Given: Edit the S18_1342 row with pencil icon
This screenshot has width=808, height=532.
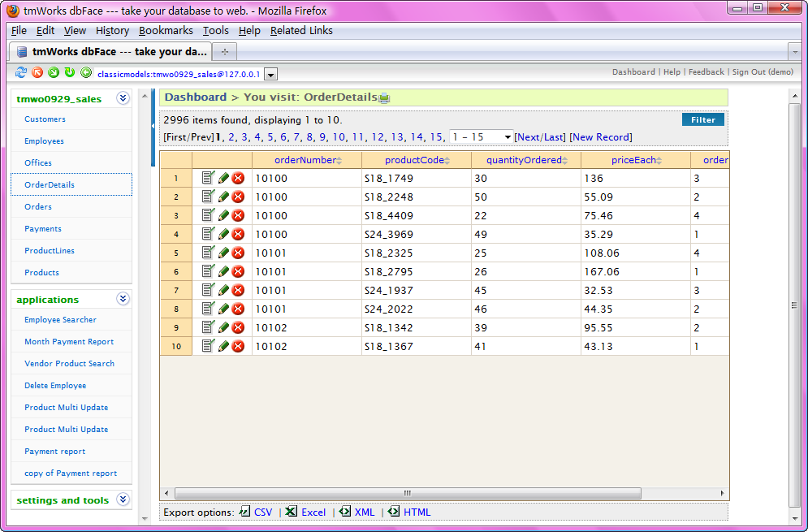Looking at the screenshot, I should click(x=223, y=328).
